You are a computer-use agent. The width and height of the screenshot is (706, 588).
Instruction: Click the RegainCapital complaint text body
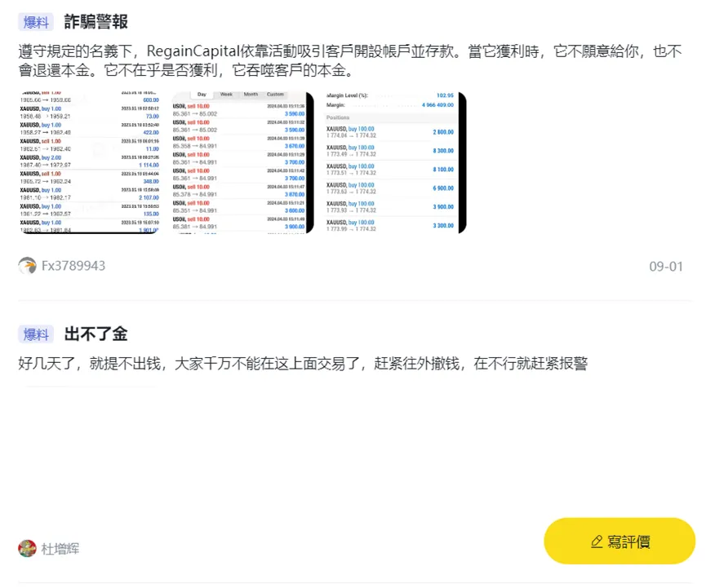pos(350,60)
